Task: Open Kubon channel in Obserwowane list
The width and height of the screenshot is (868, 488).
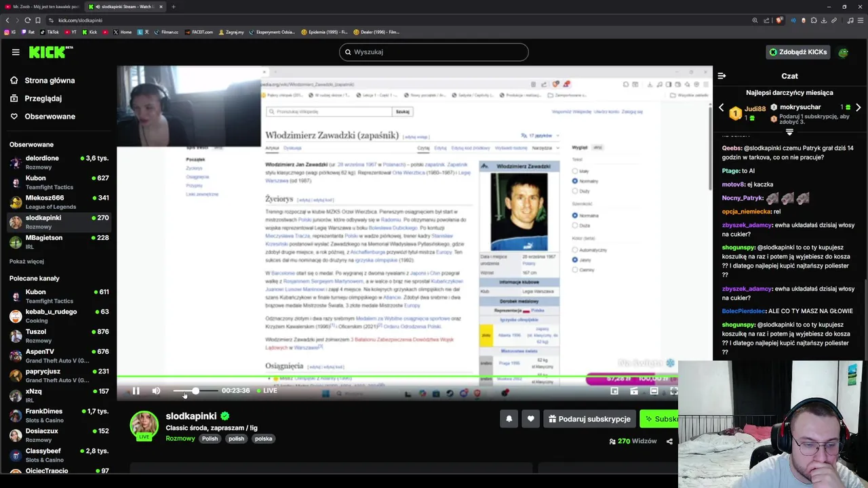Action: coord(59,182)
